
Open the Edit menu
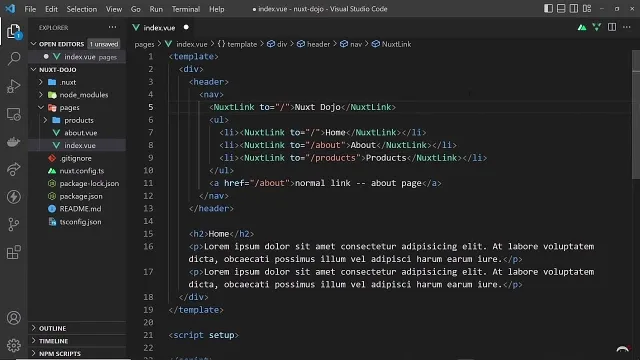[x=51, y=9]
